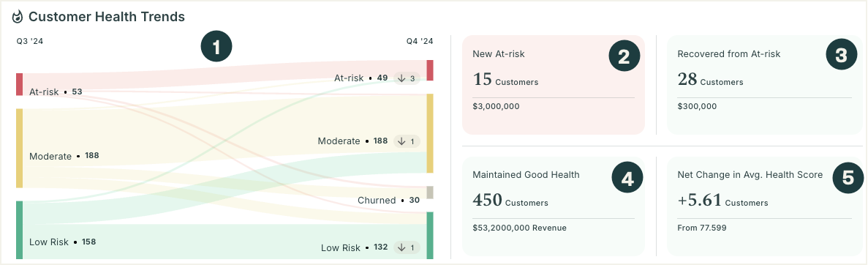Viewport: 868px width, 265px height.
Task: Click the down-arrow 1 badge beside Moderate 188
Action: (x=407, y=141)
